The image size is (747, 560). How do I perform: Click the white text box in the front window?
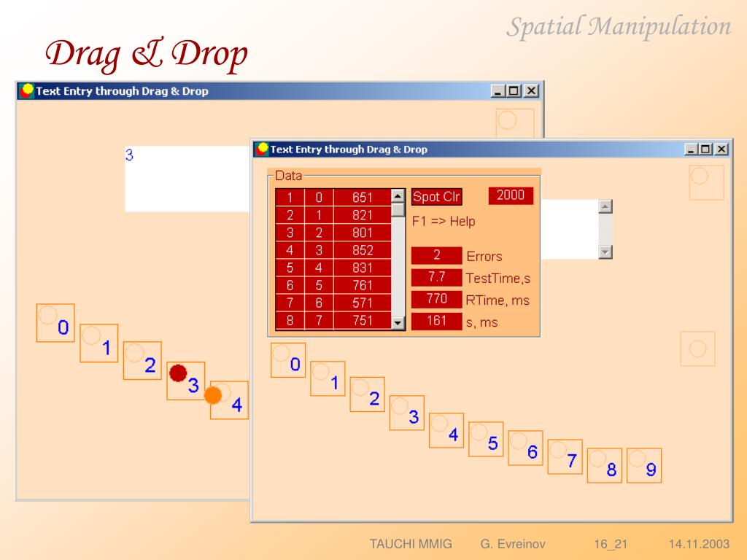570,230
